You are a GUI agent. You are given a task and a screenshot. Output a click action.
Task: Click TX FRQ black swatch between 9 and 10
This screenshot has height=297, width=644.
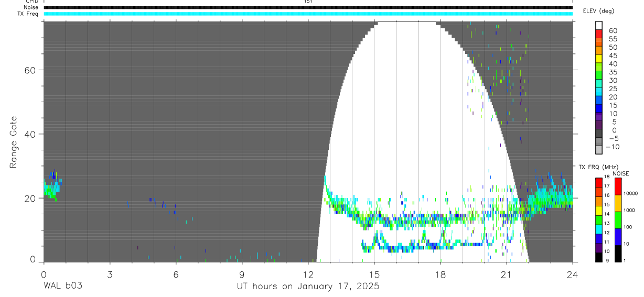click(598, 256)
